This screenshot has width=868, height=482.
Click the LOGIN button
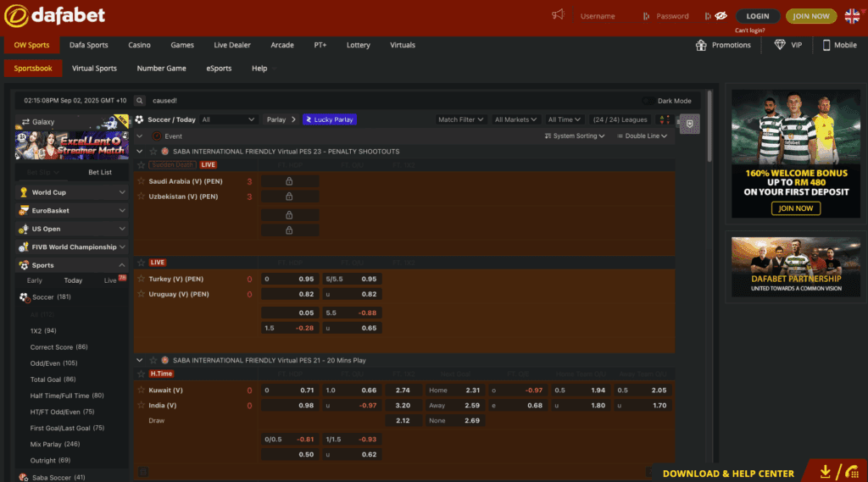[x=758, y=16]
